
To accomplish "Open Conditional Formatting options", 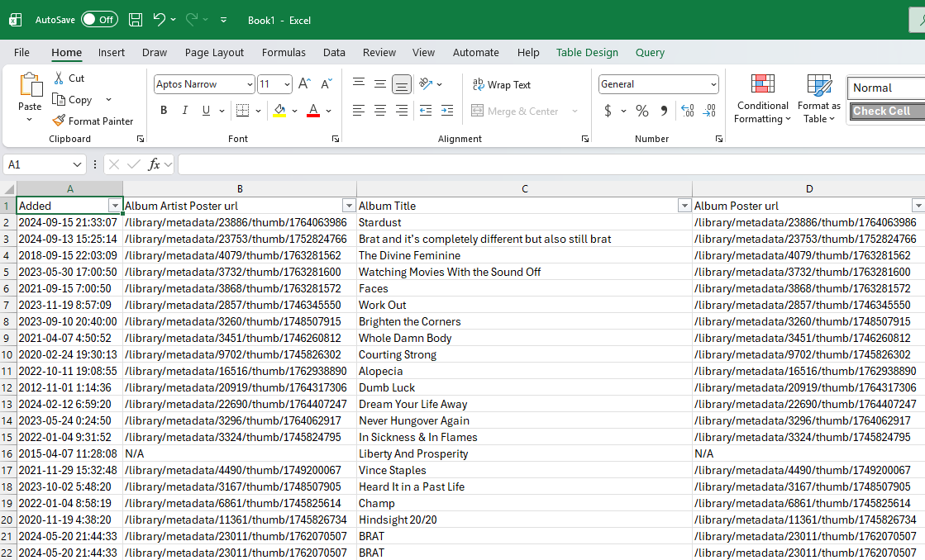I will point(761,98).
